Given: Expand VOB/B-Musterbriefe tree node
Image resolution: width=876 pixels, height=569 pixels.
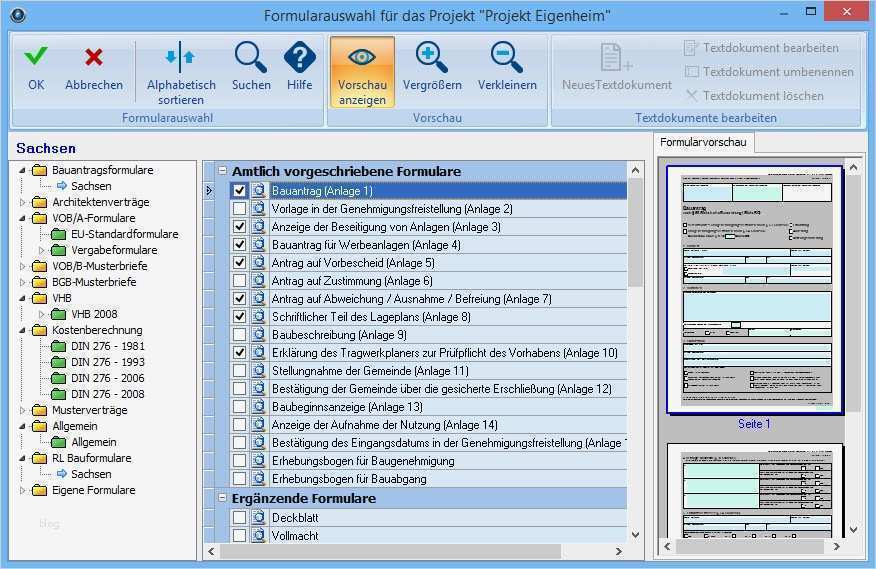Looking at the screenshot, I should point(22,267).
